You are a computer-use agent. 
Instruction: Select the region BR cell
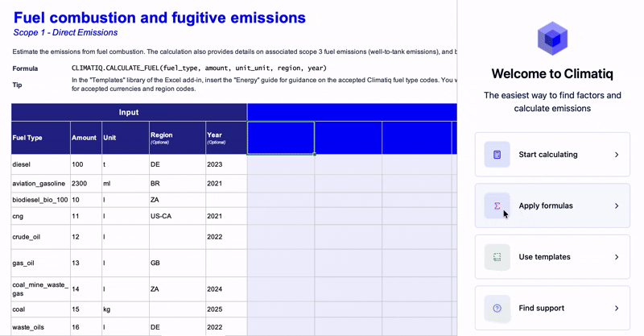click(x=177, y=184)
